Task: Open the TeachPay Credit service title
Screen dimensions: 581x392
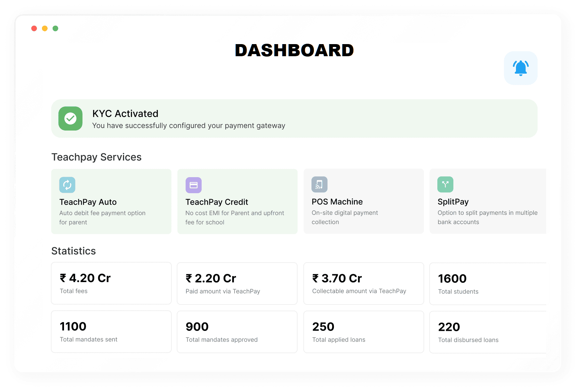Action: point(217,202)
